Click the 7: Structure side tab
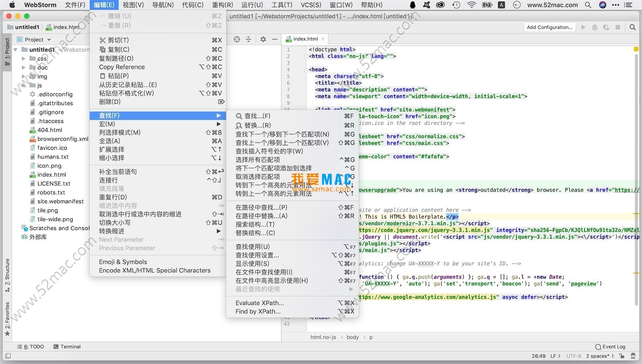The height and width of the screenshot is (364, 642). 7,275
